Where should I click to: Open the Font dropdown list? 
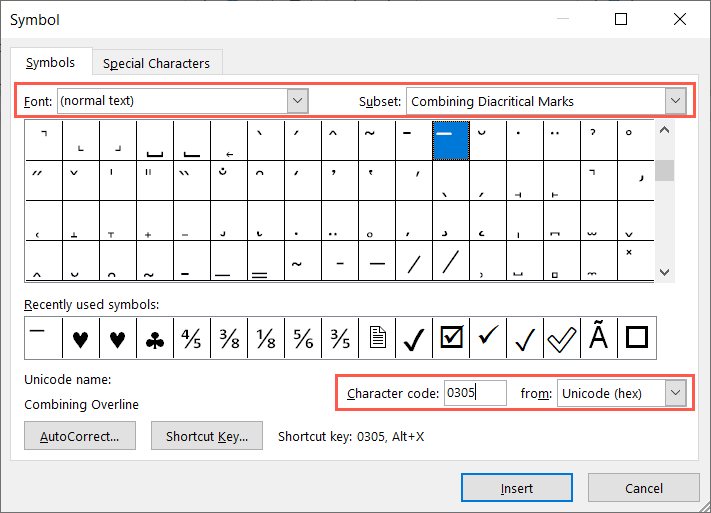point(297,101)
